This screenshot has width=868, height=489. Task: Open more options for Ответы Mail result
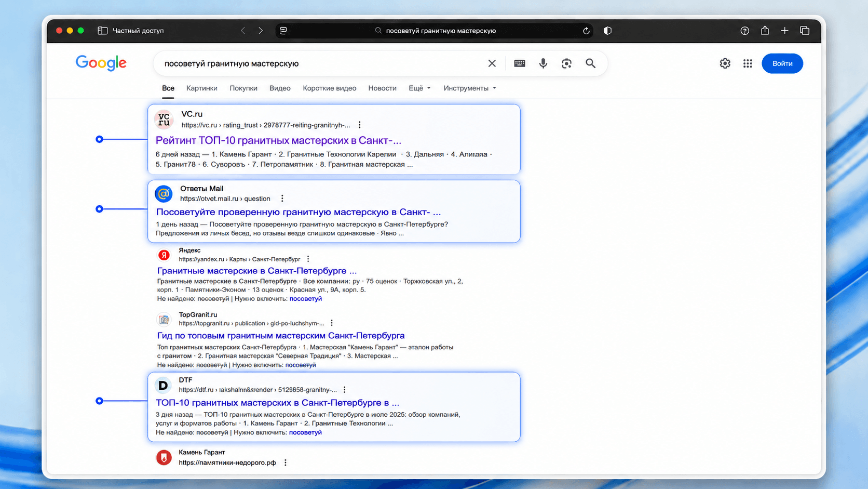[x=282, y=199]
